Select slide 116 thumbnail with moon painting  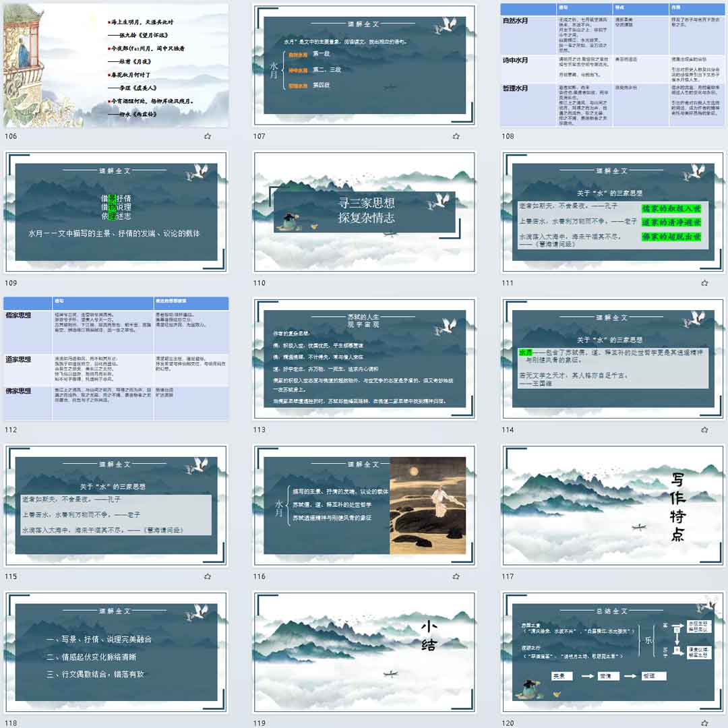click(x=365, y=506)
